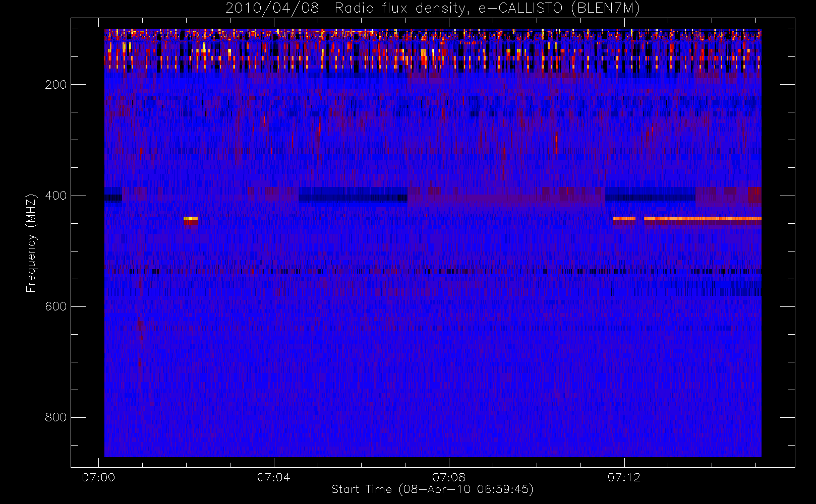Click the "Start Time (08-Apr-10 06:59:45)" label
Screen dimensions: 816x504
click(x=432, y=489)
